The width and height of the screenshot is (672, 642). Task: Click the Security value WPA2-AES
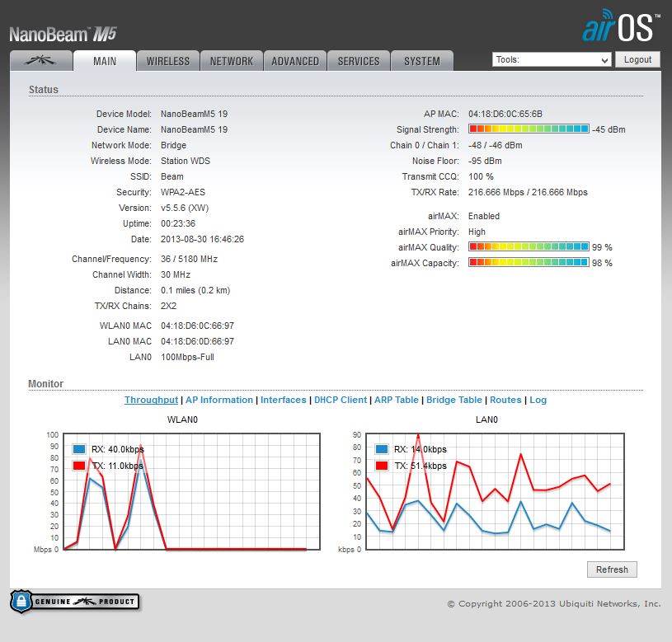pos(183,192)
